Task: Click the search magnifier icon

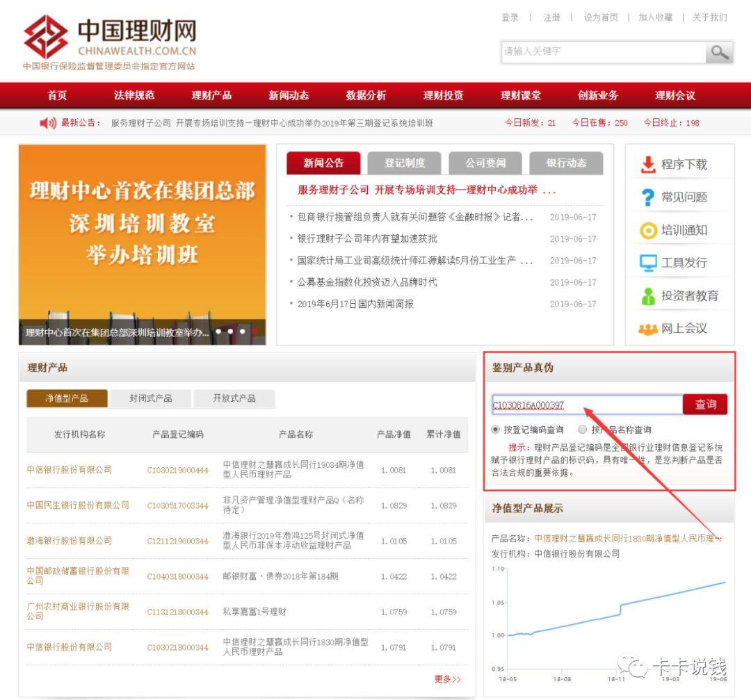Action: 720,51
